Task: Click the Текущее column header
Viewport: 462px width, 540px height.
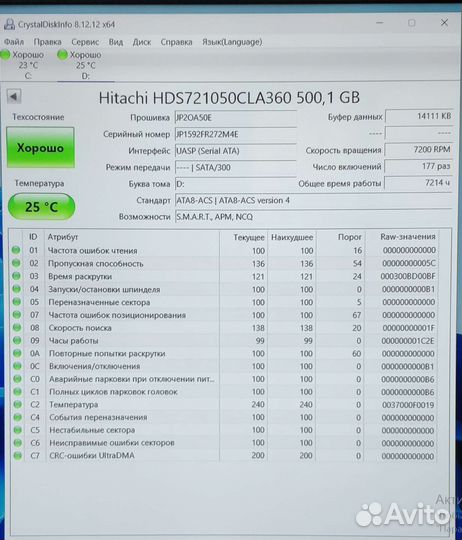Action: point(249,237)
